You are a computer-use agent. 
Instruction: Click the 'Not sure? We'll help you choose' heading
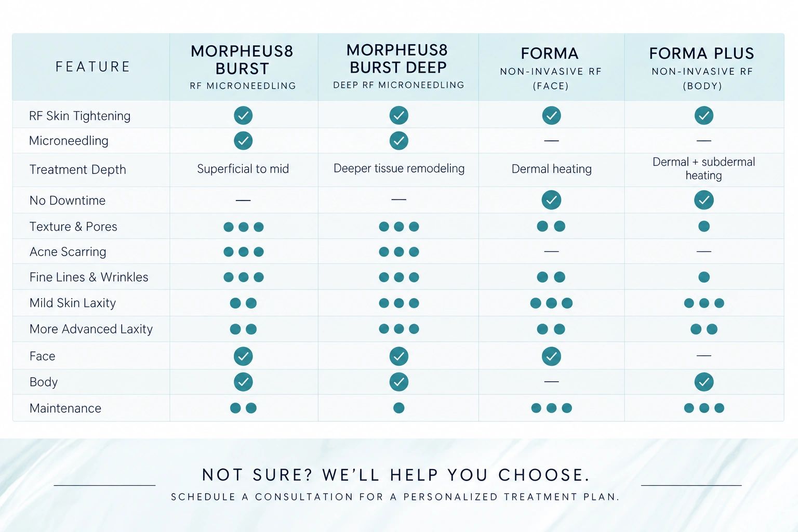point(396,475)
